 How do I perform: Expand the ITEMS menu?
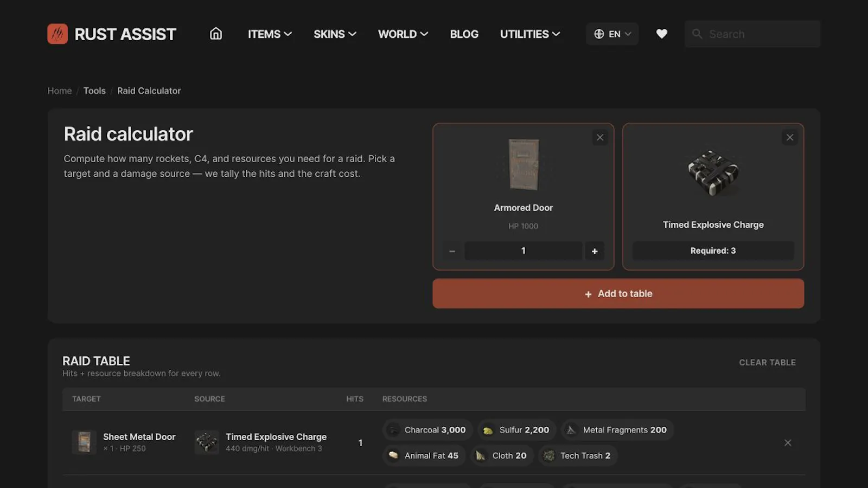(270, 34)
